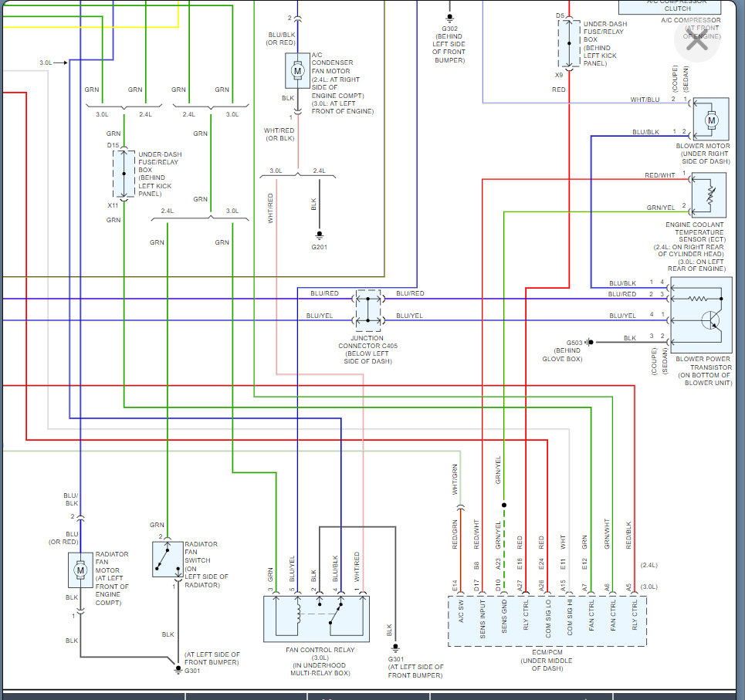Click the ECT sensor resistor symbol
The width and height of the screenshot is (745, 700).
(x=710, y=194)
